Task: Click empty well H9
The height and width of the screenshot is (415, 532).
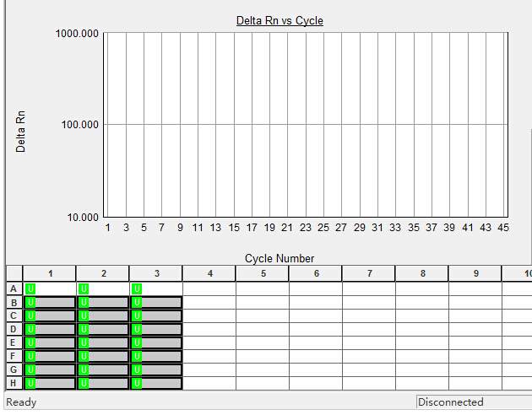Action: coord(475,383)
